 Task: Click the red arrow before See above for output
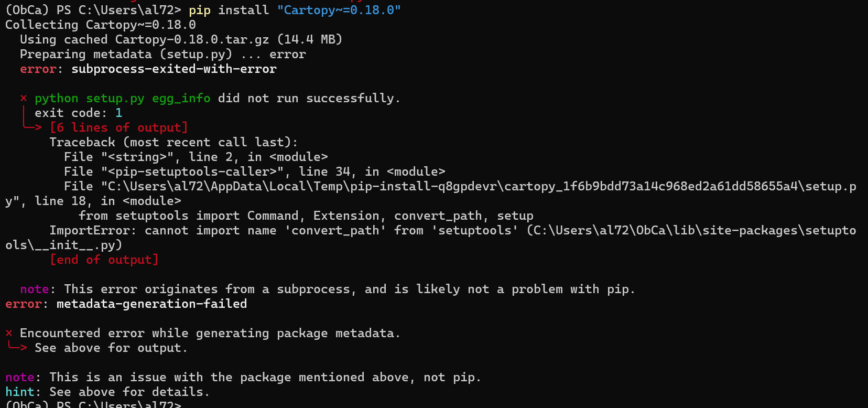17,346
